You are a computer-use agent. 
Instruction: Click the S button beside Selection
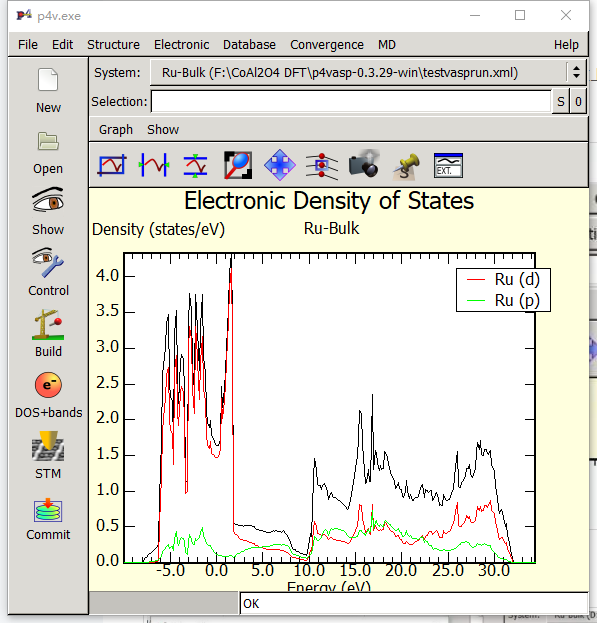tap(560, 102)
